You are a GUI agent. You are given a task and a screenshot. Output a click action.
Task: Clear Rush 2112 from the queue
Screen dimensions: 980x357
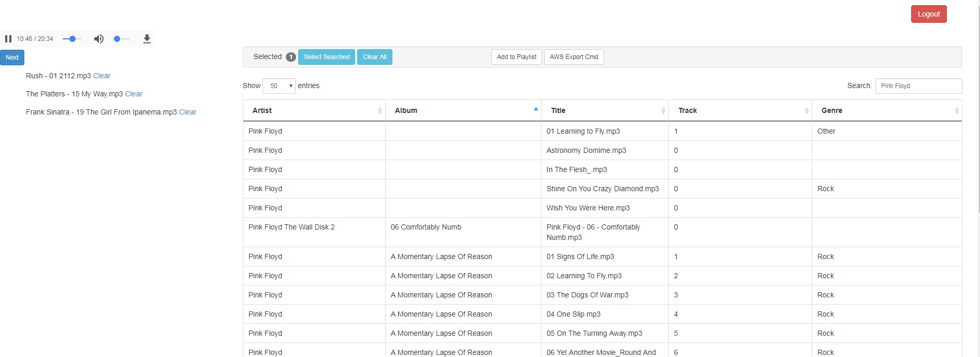click(102, 76)
